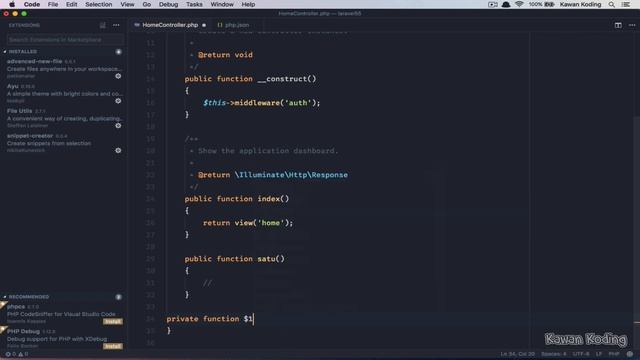
Task: Open the Edit menu
Action: coord(71,4)
